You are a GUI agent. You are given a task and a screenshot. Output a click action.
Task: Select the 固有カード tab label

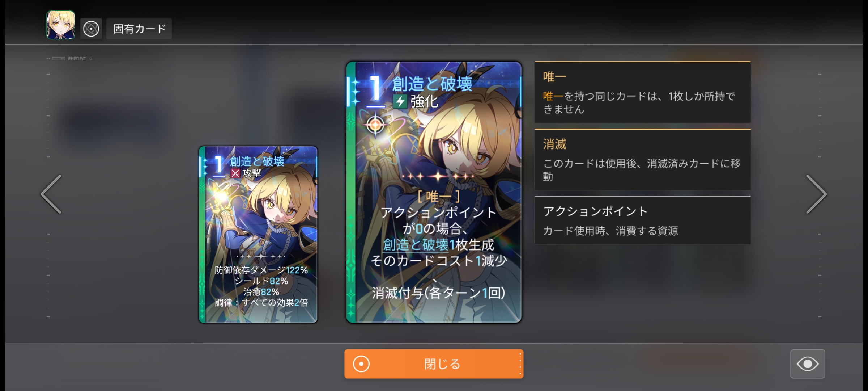point(139,29)
